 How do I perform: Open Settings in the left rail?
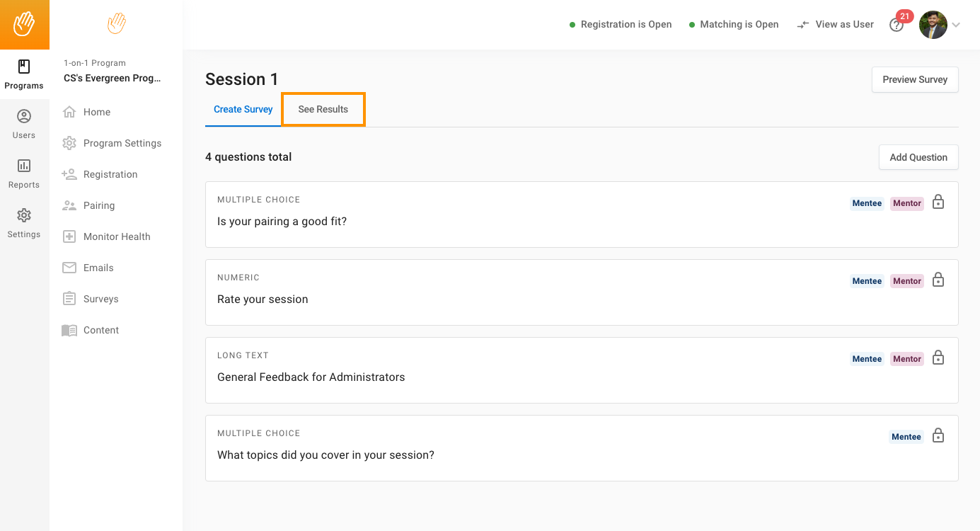point(24,224)
